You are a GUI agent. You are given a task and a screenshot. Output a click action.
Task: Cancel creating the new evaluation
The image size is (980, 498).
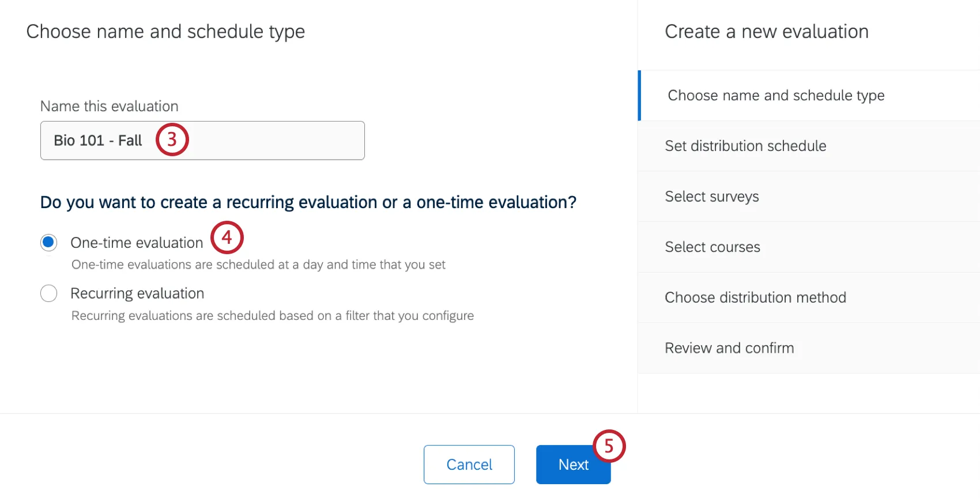469,464
